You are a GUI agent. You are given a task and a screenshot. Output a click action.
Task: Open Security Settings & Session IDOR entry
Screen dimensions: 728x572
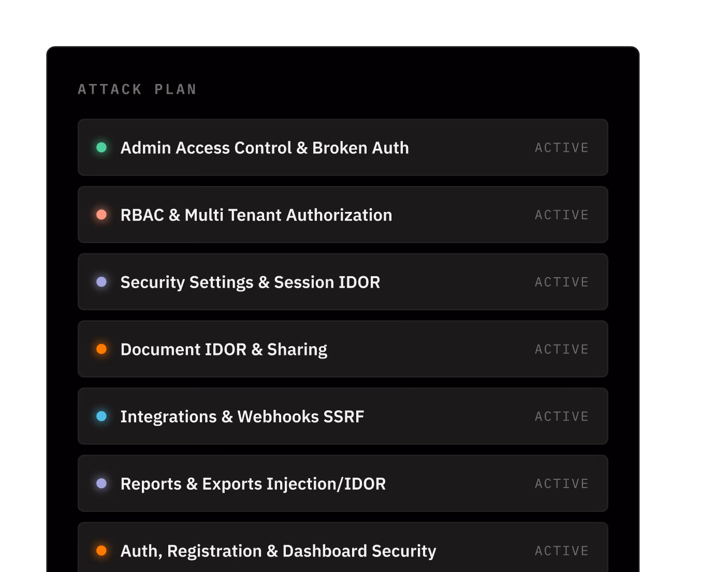(343, 282)
